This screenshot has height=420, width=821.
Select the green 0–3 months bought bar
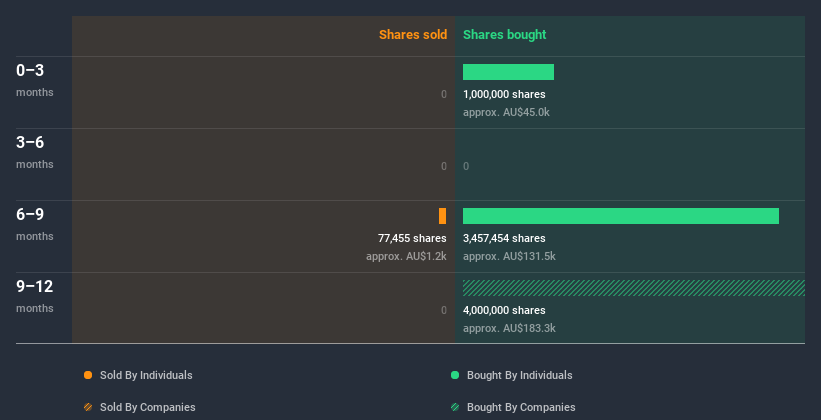point(508,72)
